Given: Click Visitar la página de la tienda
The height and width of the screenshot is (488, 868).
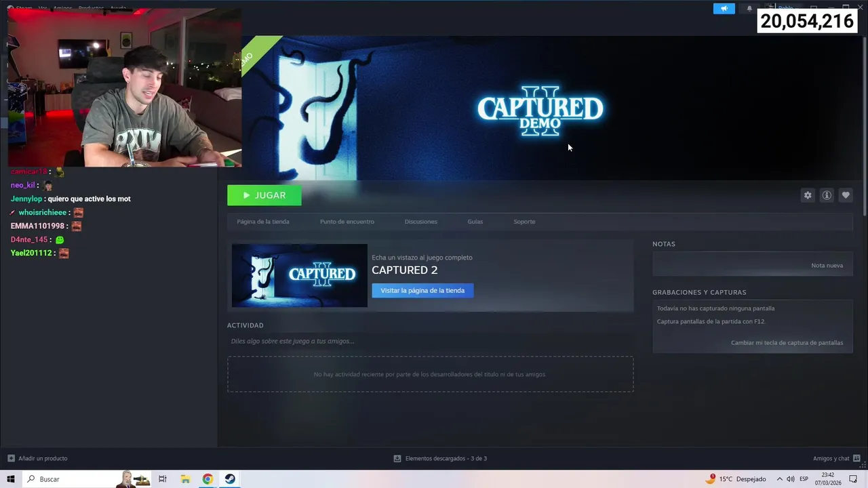Looking at the screenshot, I should 422,290.
